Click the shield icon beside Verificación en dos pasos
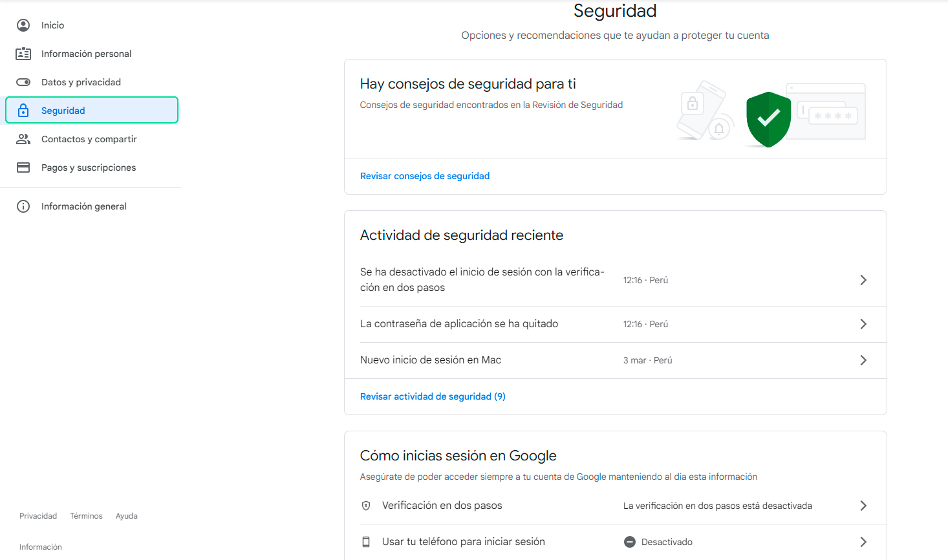Viewport: 948px width, 560px height. [x=366, y=506]
